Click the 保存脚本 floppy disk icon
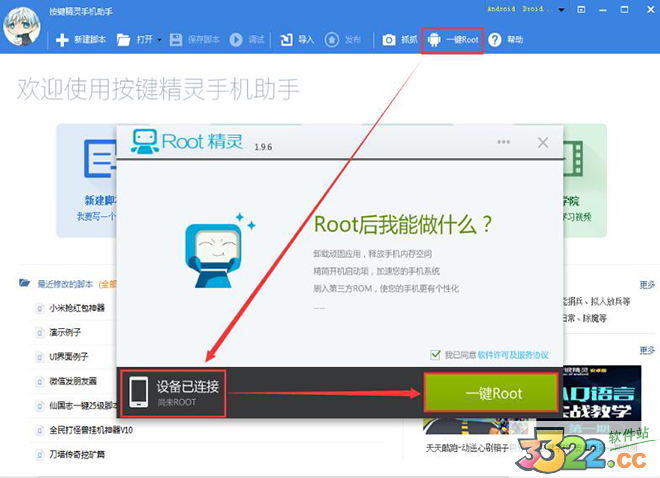Image resolution: width=660 pixels, height=478 pixels. (176, 40)
